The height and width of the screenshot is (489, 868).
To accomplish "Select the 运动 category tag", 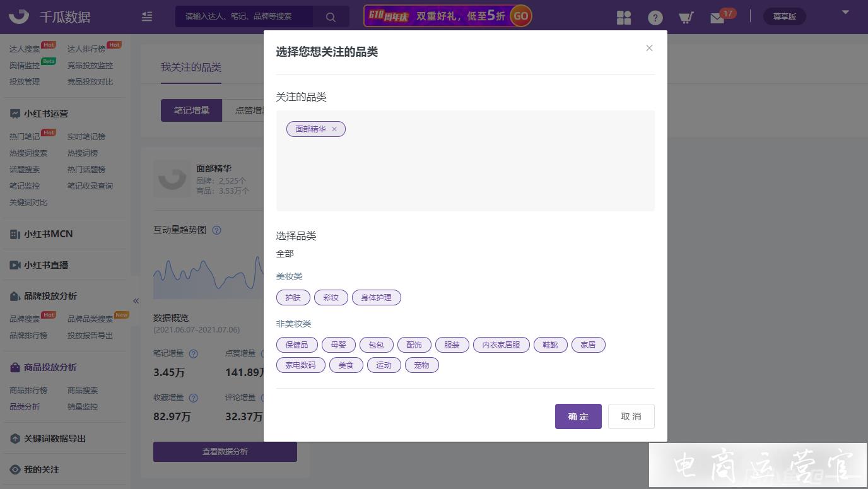I will pyautogui.click(x=384, y=365).
